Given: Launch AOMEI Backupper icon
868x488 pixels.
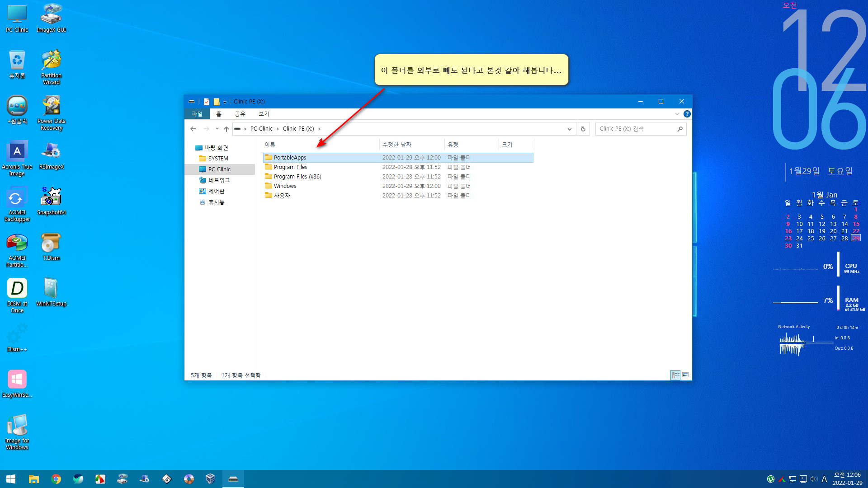Looking at the screenshot, I should click(x=17, y=204).
